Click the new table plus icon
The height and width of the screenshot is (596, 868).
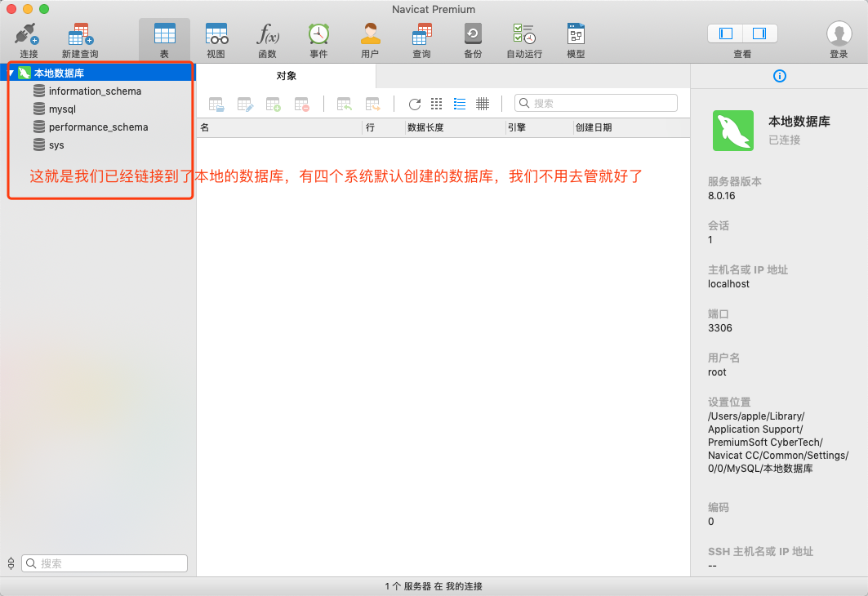pos(274,104)
